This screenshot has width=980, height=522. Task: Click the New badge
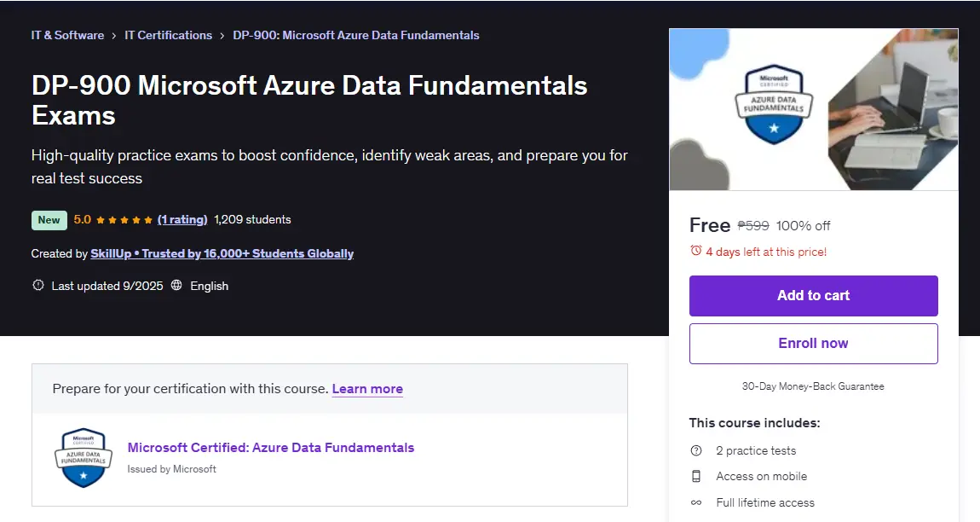pyautogui.click(x=49, y=220)
